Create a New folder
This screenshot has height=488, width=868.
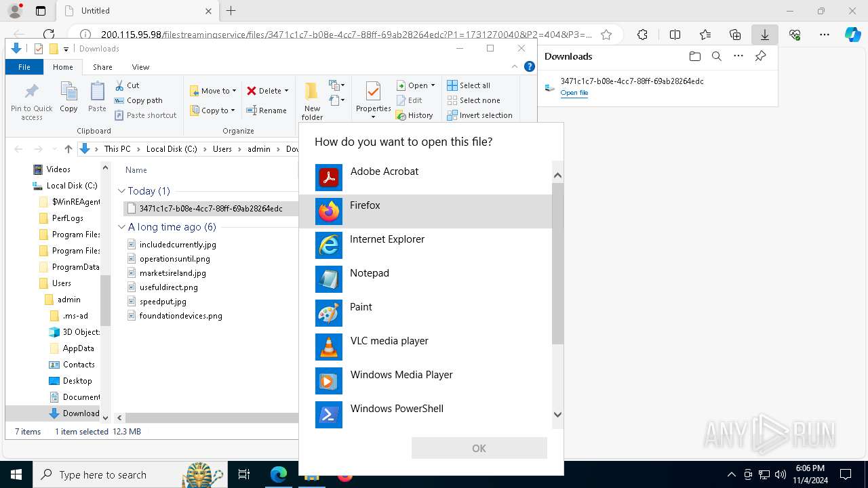click(x=312, y=101)
